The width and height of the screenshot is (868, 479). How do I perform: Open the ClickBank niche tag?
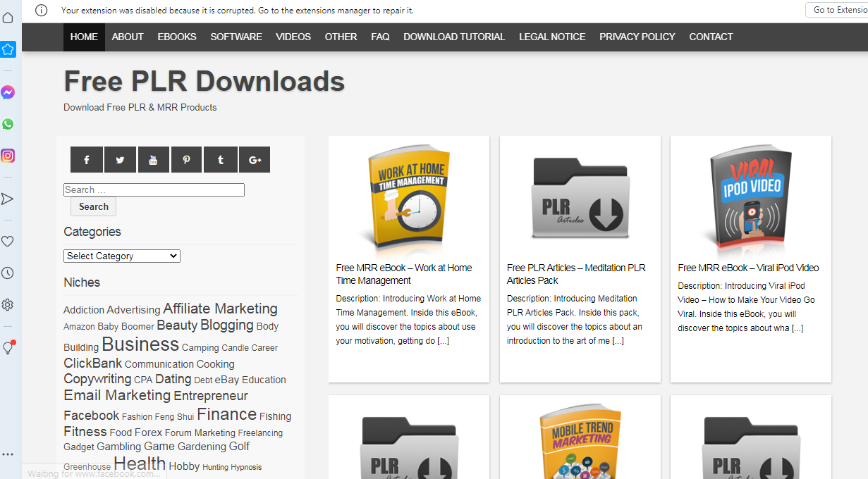coord(92,363)
